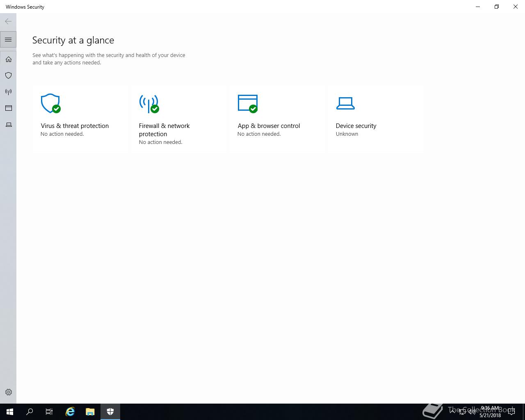Screen dimensions: 525x420
Task: Open Task View on taskbar
Action: [x=49, y=412]
